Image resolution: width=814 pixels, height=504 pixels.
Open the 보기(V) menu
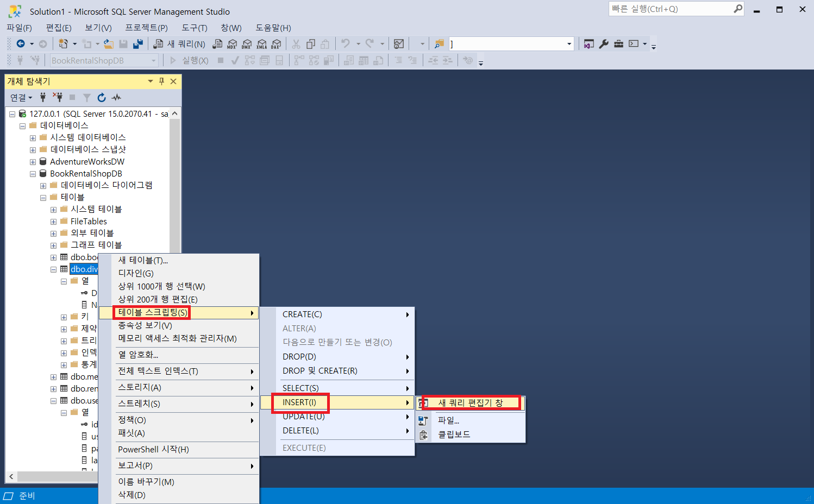98,28
